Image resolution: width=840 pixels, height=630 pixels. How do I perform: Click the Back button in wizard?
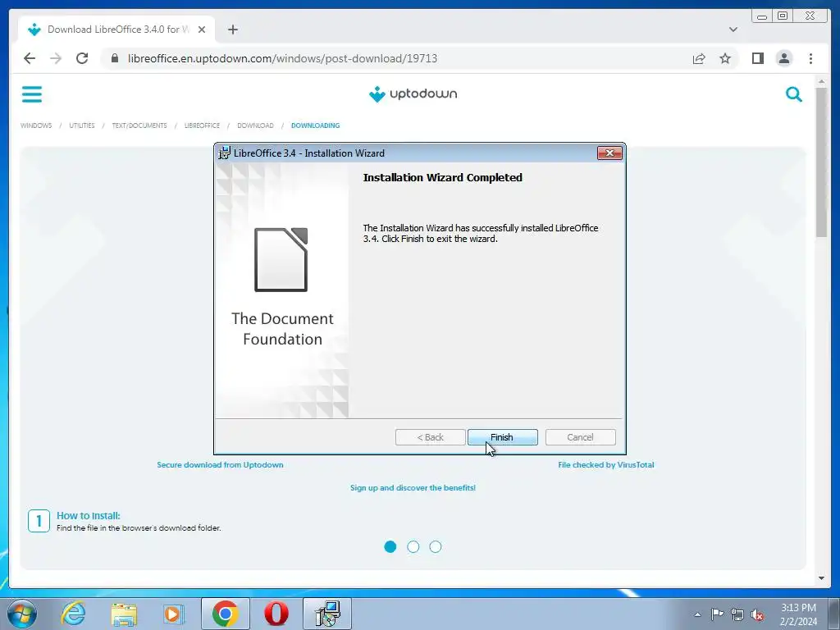pyautogui.click(x=430, y=437)
